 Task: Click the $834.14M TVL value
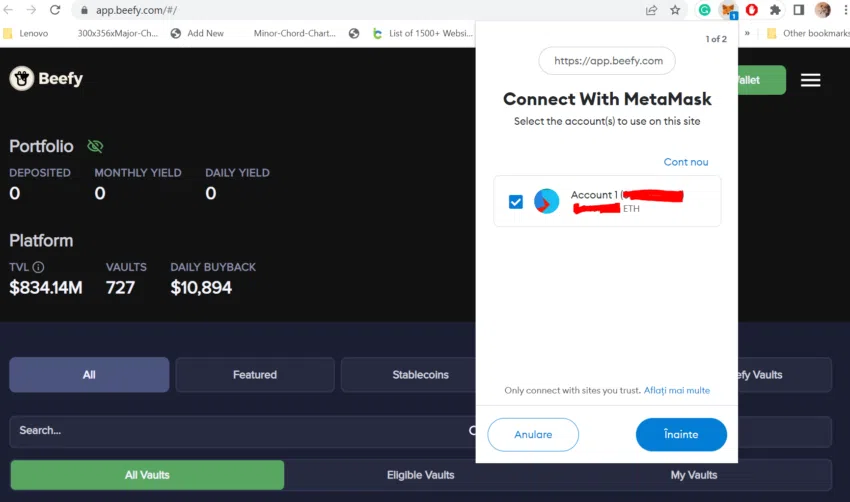pyautogui.click(x=46, y=287)
